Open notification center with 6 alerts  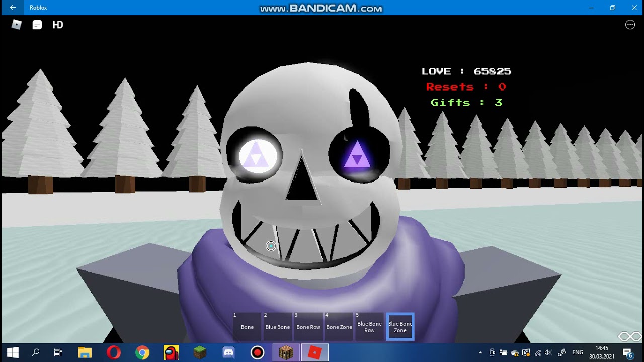(628, 353)
